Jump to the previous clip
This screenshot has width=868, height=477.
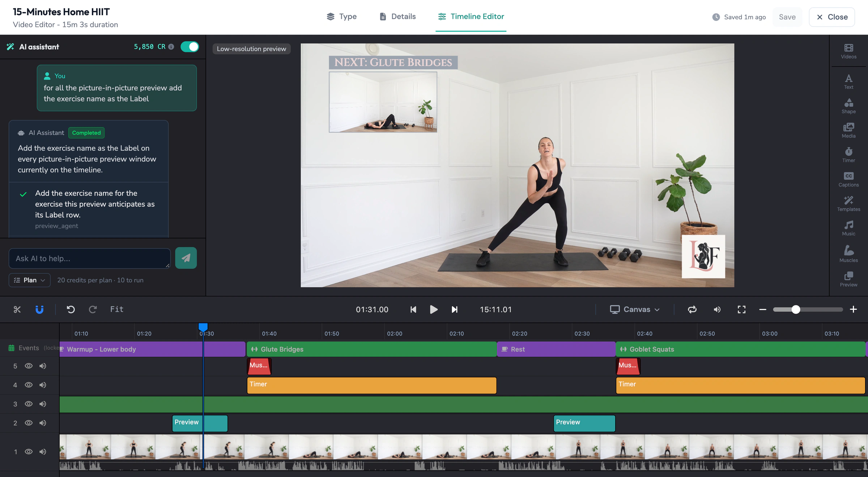point(413,309)
